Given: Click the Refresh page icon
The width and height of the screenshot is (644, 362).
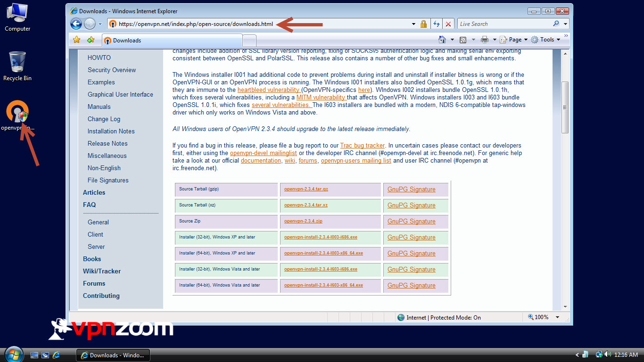Looking at the screenshot, I should (437, 24).
